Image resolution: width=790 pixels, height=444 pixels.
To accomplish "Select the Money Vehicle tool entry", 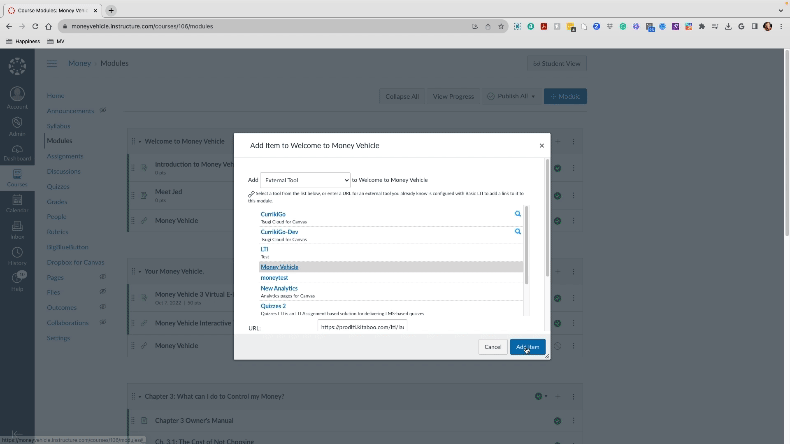I will pos(279,267).
